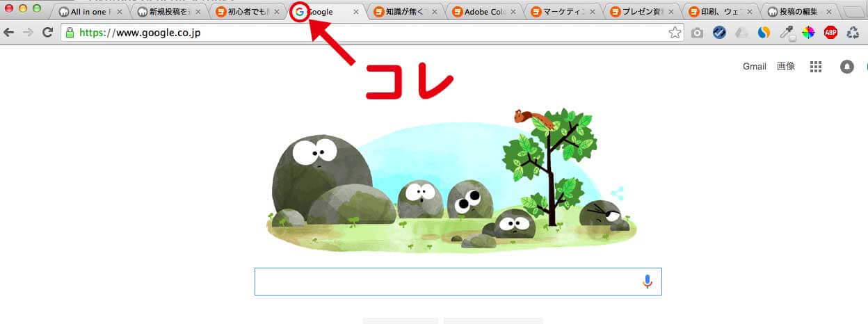Start voice search with the microphone icon

point(648,282)
